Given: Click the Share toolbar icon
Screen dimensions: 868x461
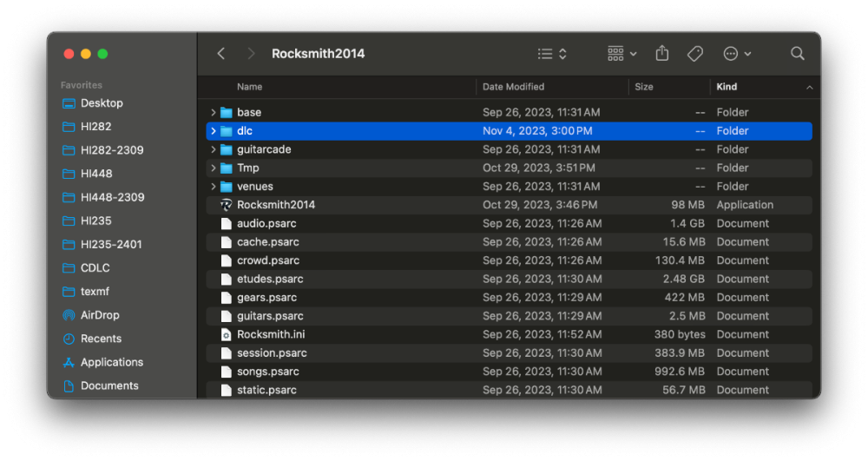Looking at the screenshot, I should [662, 54].
